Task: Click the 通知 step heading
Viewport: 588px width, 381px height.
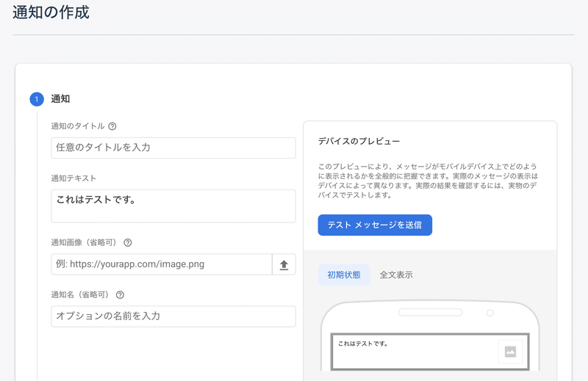Action: pos(60,99)
